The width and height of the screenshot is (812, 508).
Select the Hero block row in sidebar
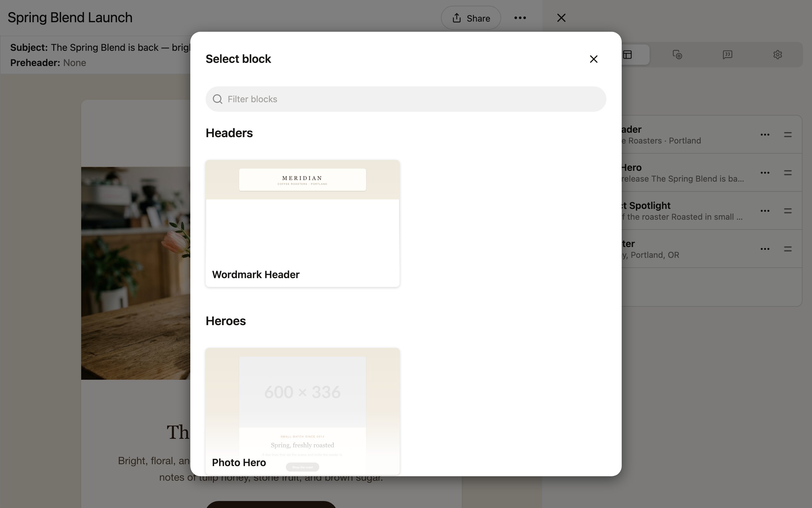coord(711,173)
